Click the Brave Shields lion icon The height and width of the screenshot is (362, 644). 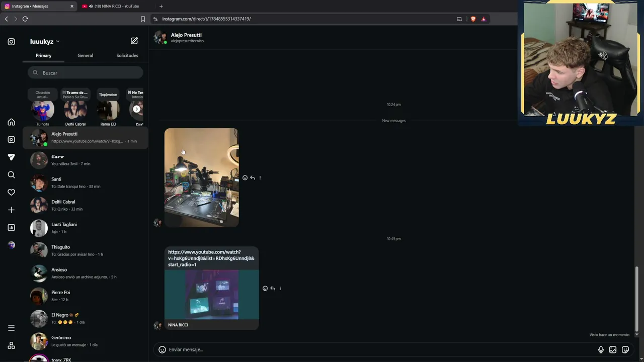(x=473, y=19)
